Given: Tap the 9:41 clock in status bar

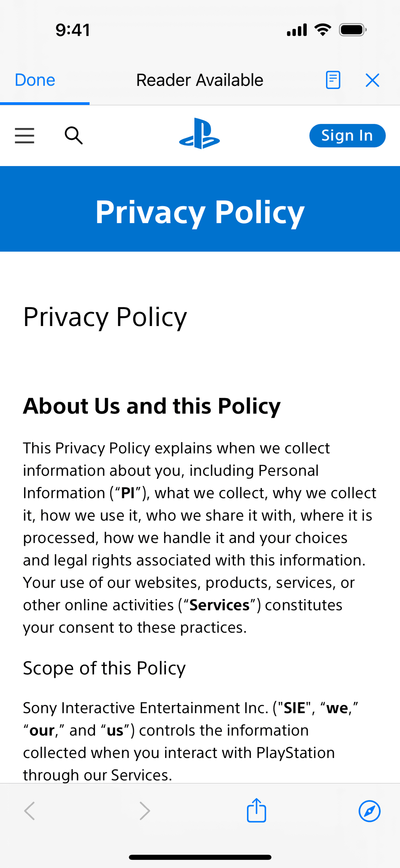Looking at the screenshot, I should (73, 30).
